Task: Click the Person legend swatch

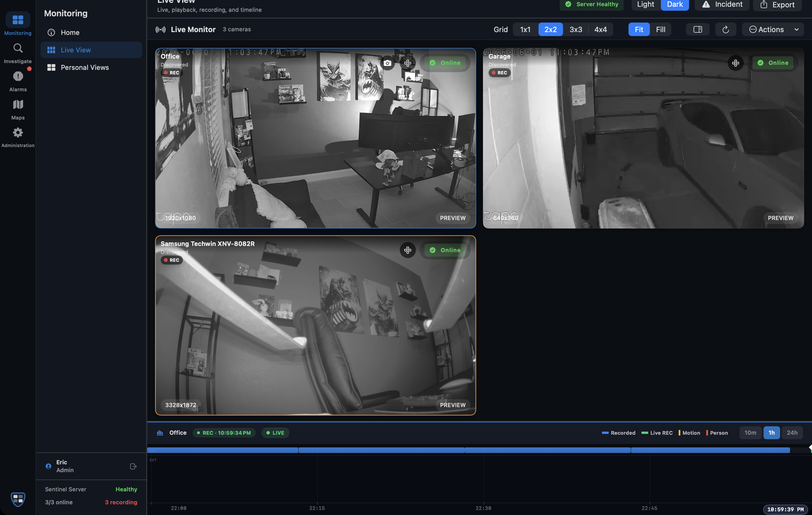Action: pos(707,432)
